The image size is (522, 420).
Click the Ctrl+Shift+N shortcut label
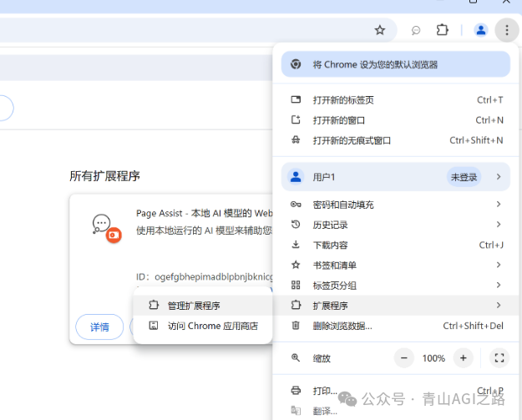[x=476, y=140]
